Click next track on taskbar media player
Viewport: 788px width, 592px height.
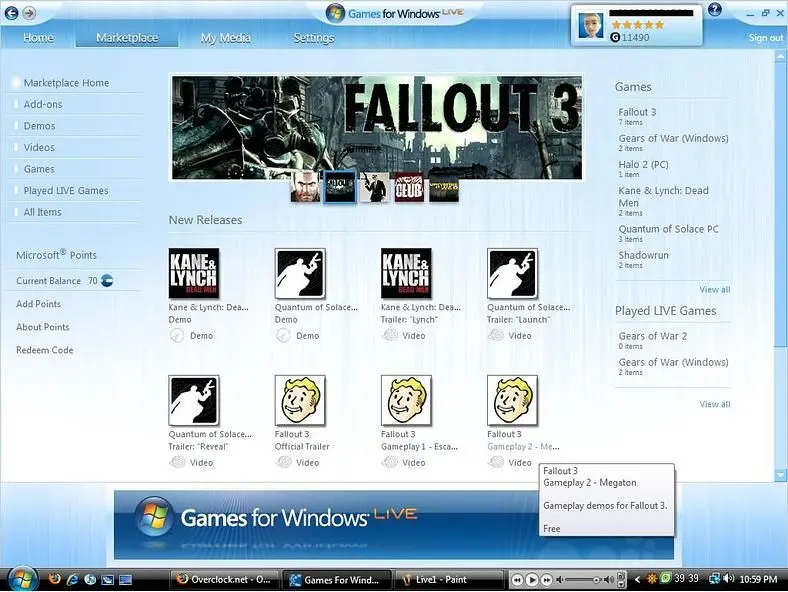coord(547,580)
